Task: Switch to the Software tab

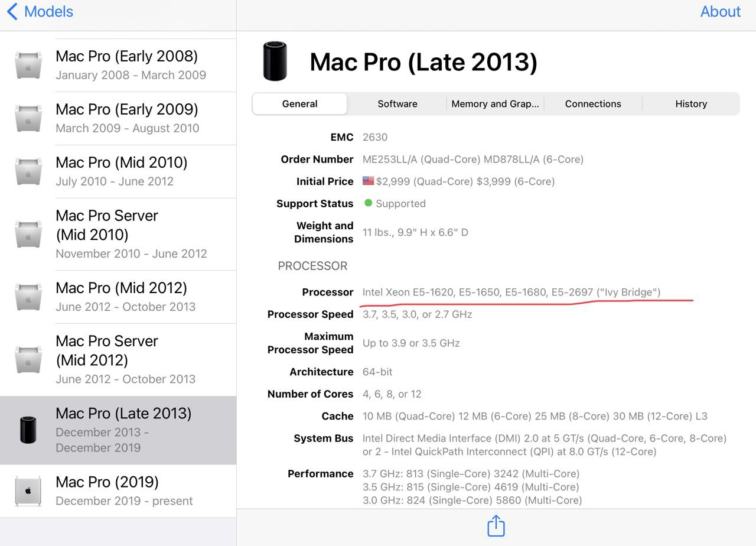Action: click(x=397, y=103)
